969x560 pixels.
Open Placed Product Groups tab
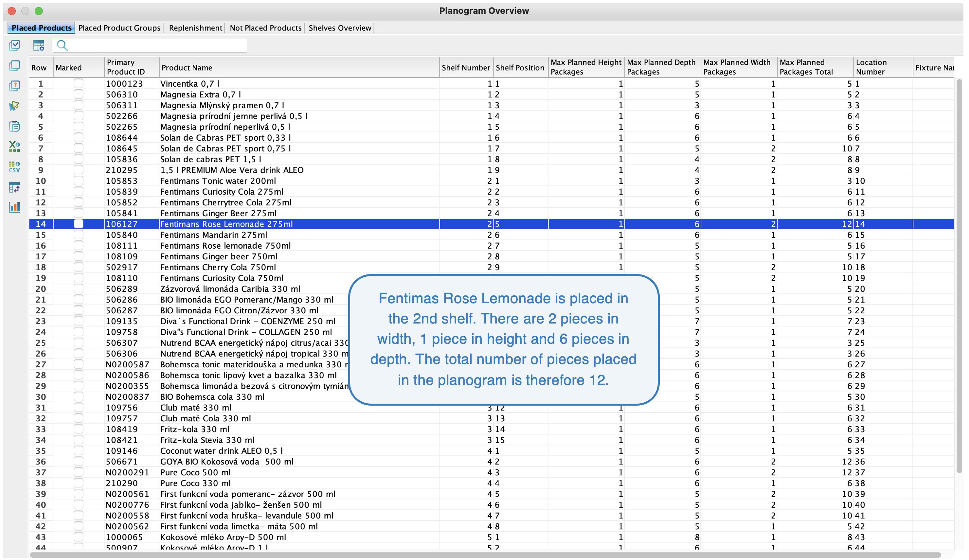(119, 28)
